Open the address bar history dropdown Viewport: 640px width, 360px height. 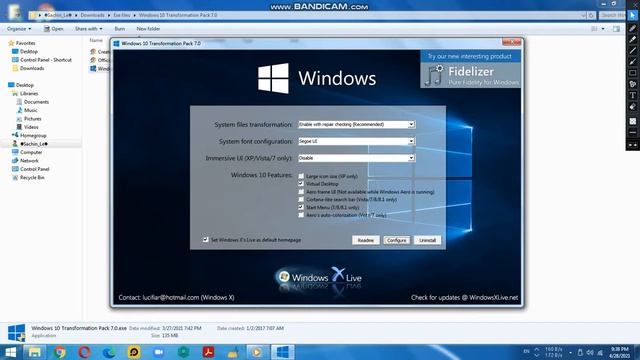tap(583, 16)
